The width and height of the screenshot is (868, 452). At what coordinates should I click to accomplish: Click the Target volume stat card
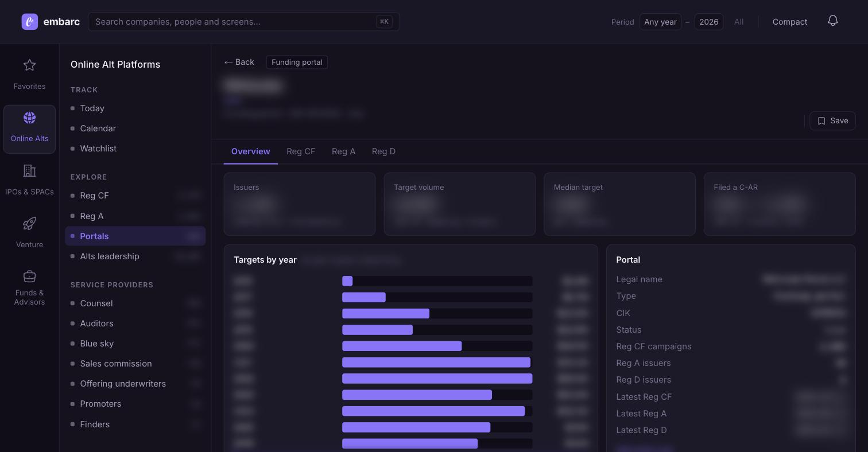pyautogui.click(x=460, y=204)
